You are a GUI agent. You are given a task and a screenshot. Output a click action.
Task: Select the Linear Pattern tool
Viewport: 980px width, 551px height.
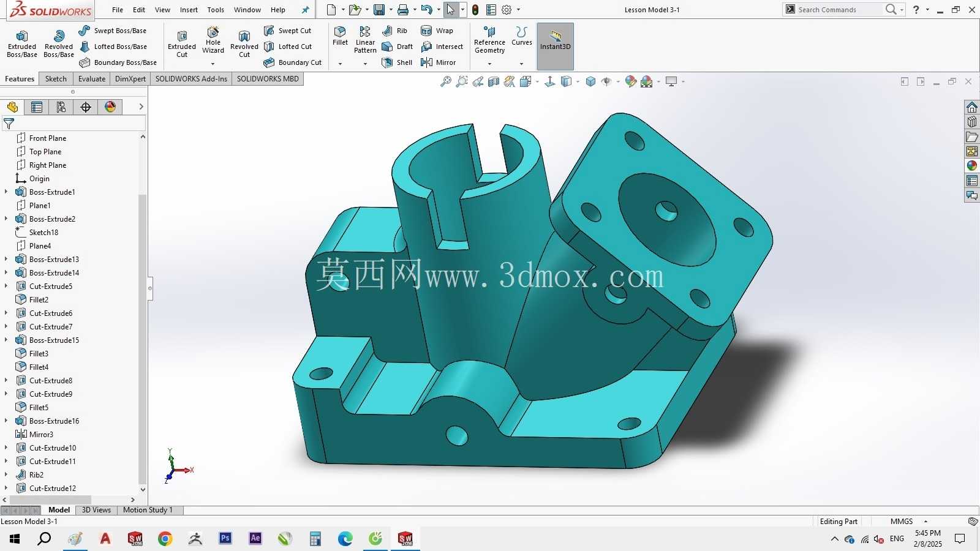pos(365,40)
